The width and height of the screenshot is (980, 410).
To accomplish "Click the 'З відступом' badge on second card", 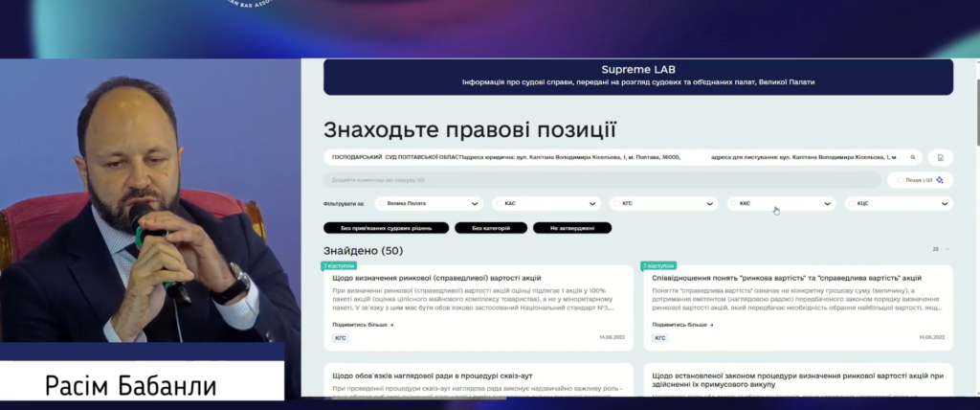I will [658, 265].
